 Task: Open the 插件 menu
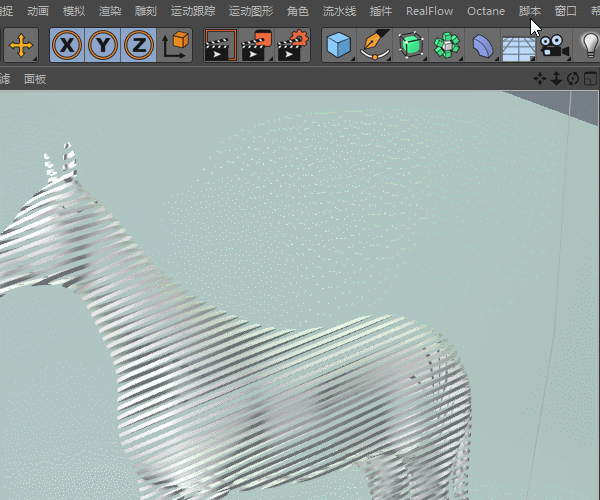(x=381, y=11)
